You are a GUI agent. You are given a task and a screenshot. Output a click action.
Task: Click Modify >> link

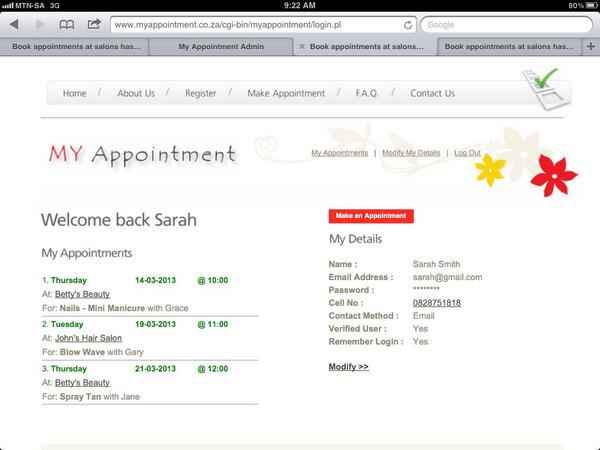pos(348,367)
